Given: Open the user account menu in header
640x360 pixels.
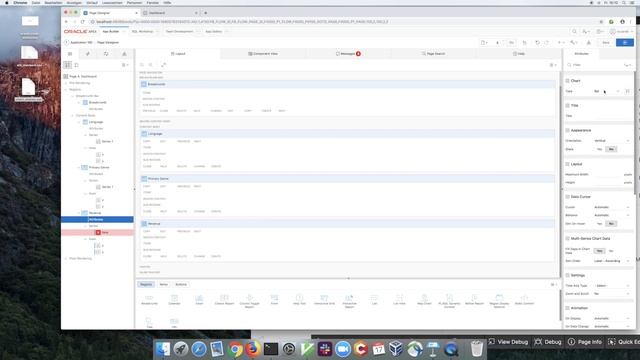Looking at the screenshot, I should click(x=621, y=31).
